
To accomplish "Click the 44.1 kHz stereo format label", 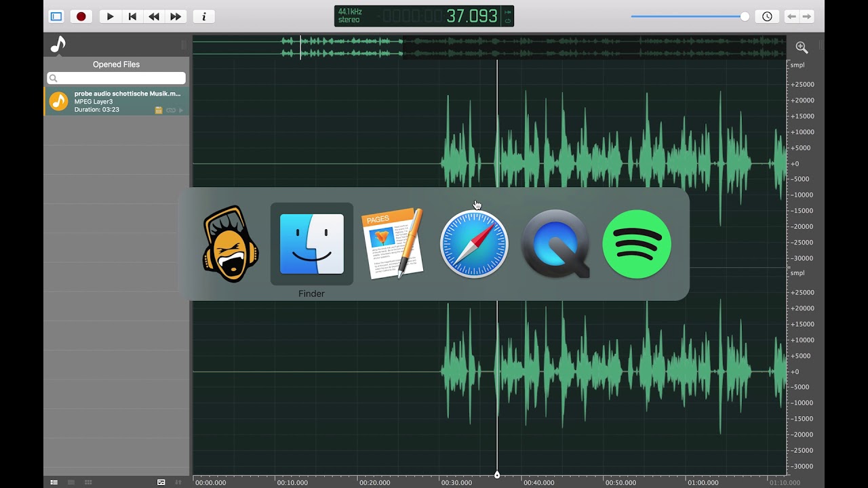I will (350, 16).
